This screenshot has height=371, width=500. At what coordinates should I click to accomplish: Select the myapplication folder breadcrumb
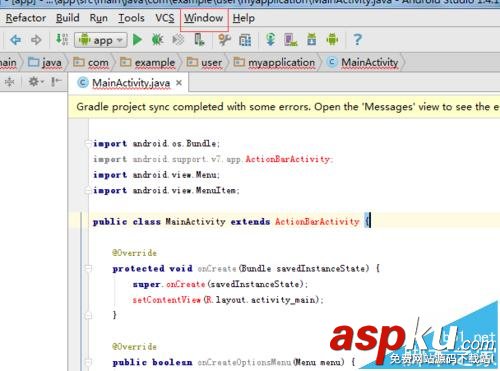pyautogui.click(x=274, y=62)
